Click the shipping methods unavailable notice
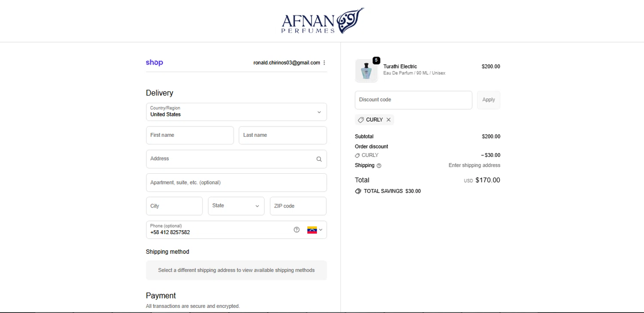This screenshot has height=313, width=644. click(236, 270)
